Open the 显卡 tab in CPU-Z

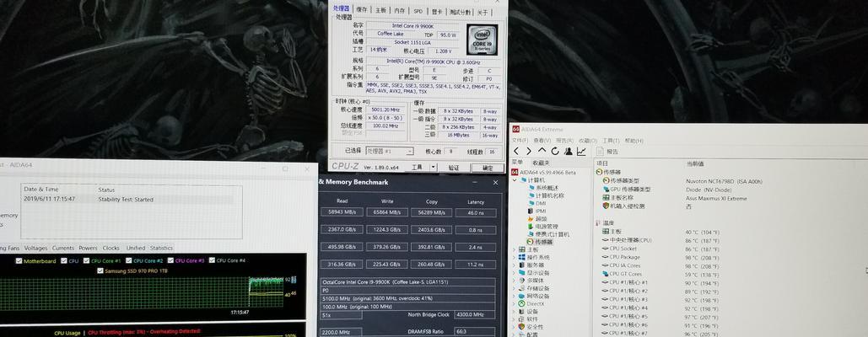(437, 12)
